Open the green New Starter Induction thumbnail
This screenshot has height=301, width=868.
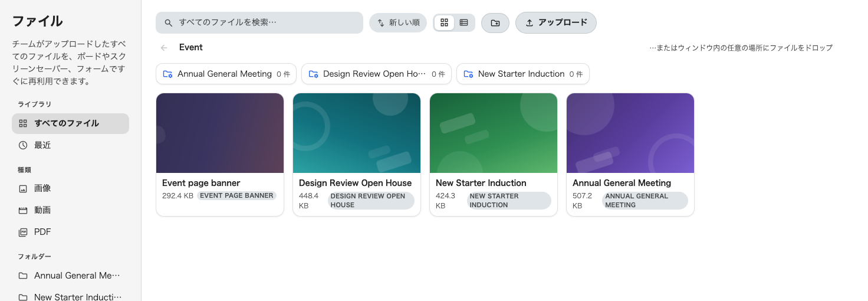(x=494, y=133)
